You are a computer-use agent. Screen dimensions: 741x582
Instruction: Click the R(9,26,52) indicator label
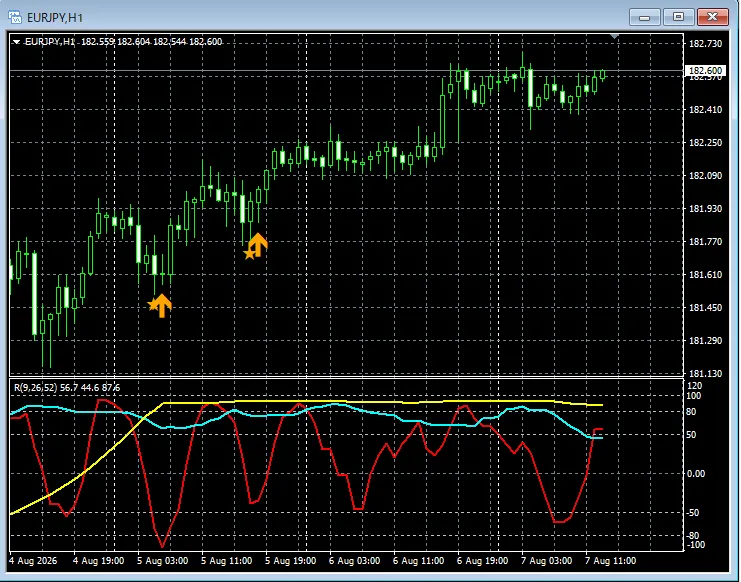(35, 388)
